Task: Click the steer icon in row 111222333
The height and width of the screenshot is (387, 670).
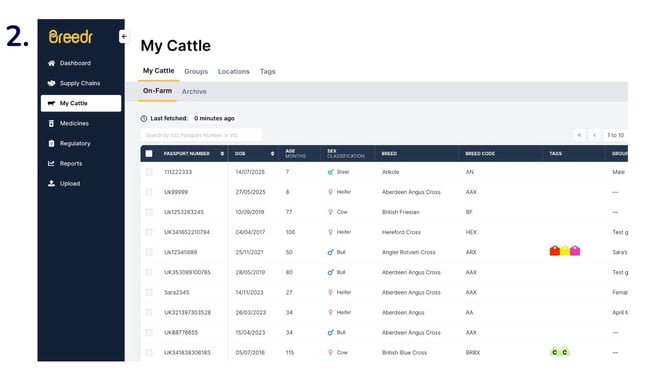Action: [330, 172]
